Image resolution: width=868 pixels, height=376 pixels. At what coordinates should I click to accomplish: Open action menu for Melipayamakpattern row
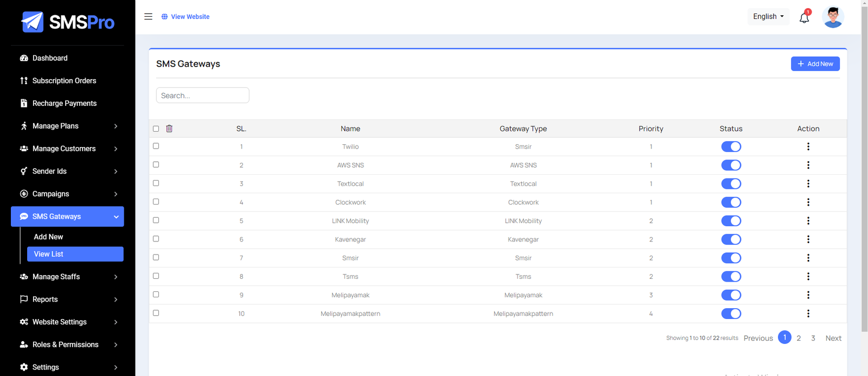click(x=808, y=314)
